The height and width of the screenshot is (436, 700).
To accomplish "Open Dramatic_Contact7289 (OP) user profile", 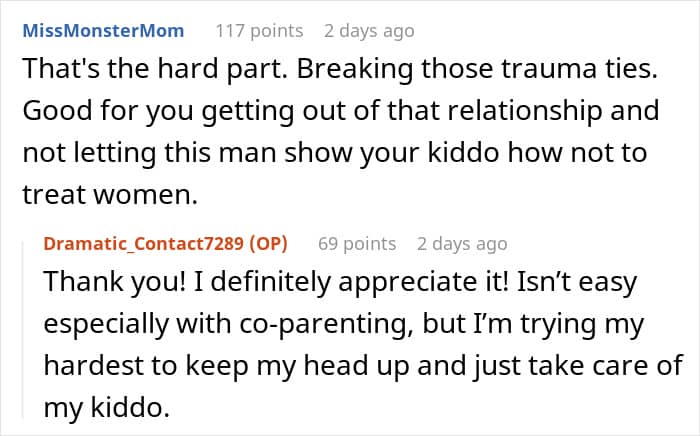I will tap(166, 244).
